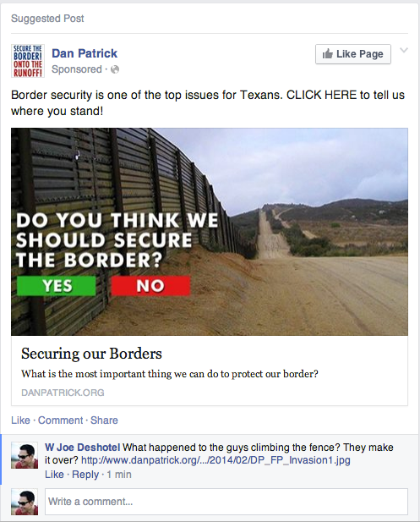
Task: Click the 1 min comment timestamp
Action: point(119,474)
